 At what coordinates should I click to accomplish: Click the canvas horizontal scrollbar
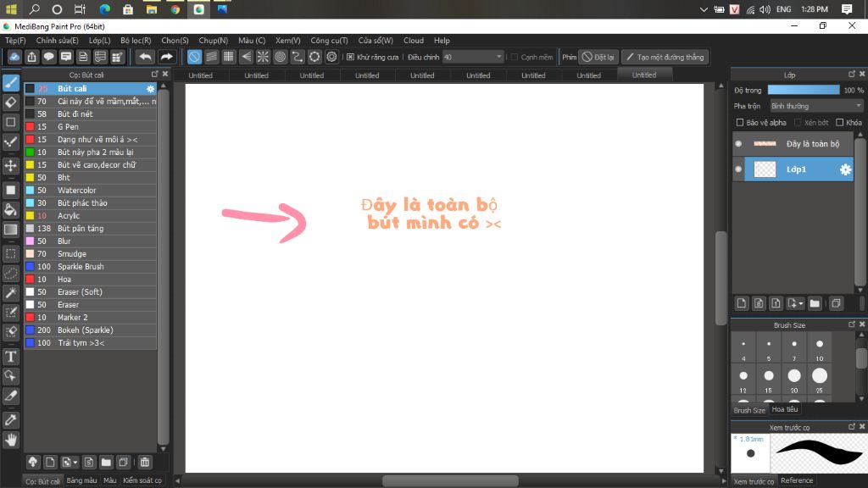click(x=450, y=481)
